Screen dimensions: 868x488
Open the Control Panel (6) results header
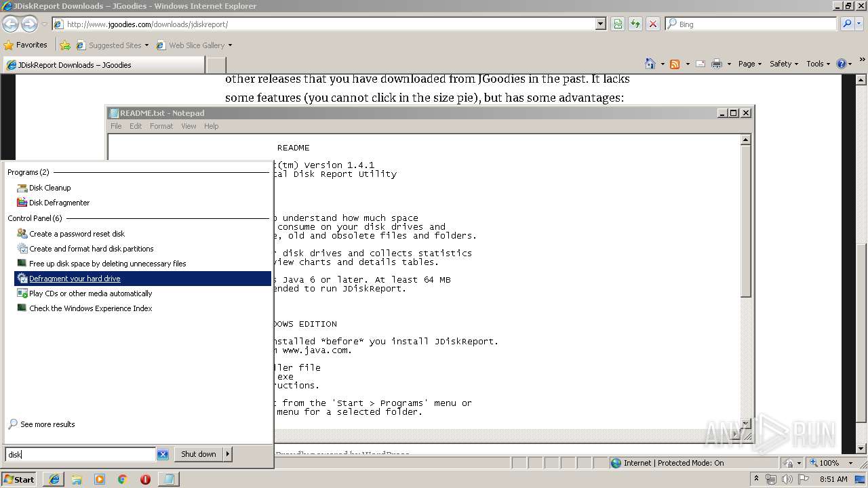35,218
